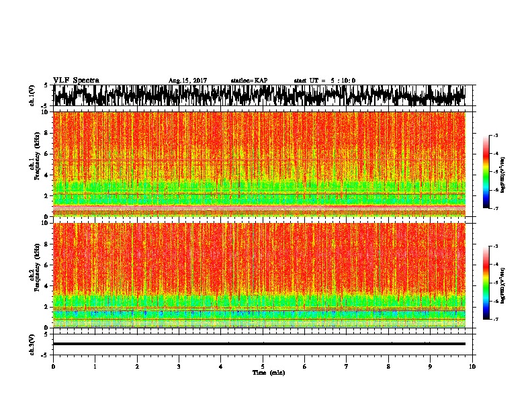Click the "8" kHz tick on ch.1 axis
This screenshot has width=532, height=411.
pos(47,133)
